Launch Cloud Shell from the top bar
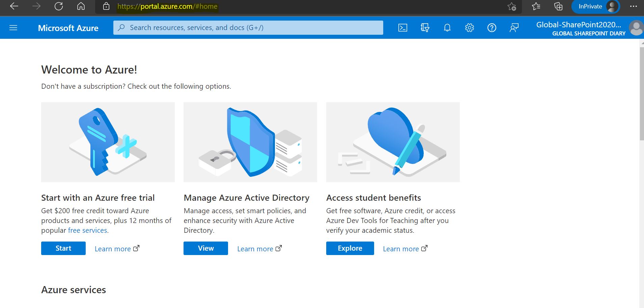This screenshot has height=308, width=644. pyautogui.click(x=403, y=28)
